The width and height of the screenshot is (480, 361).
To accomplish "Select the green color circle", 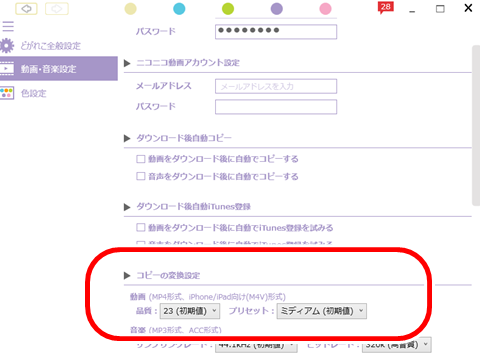I will click(x=228, y=9).
